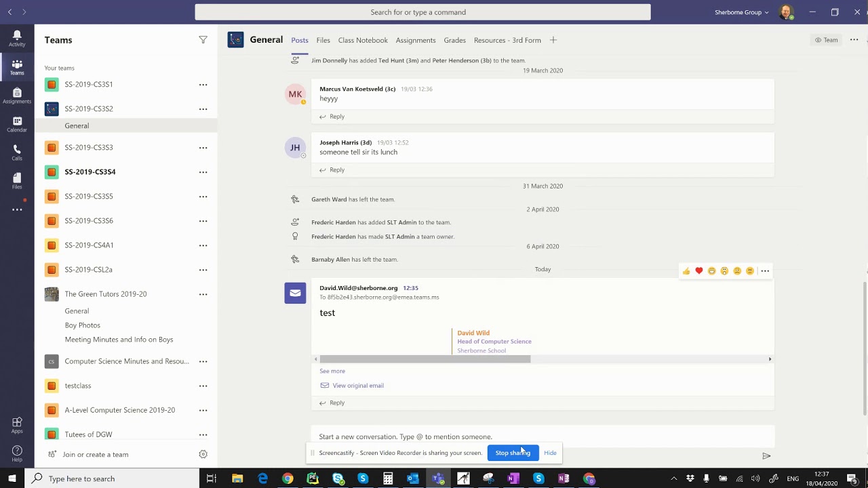Open the Resources - 3rd Form tab
Viewport: 868px width, 488px height.
click(x=507, y=40)
